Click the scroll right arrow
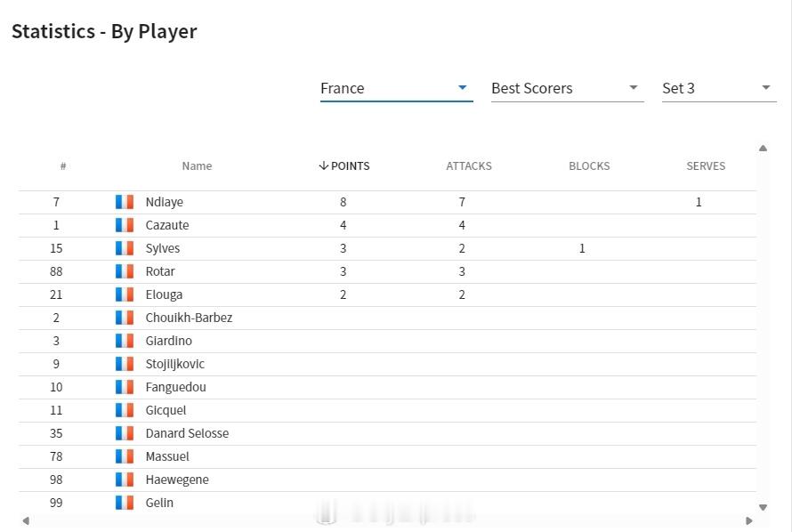 (x=749, y=520)
